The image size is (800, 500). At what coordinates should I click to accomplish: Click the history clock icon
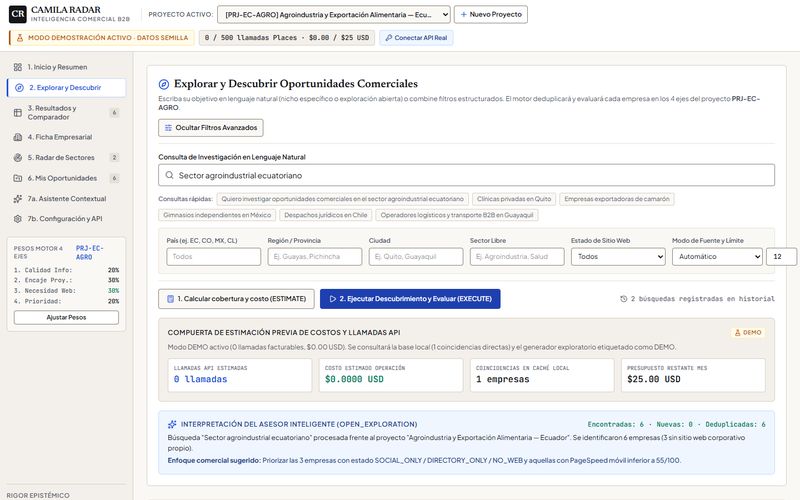623,299
